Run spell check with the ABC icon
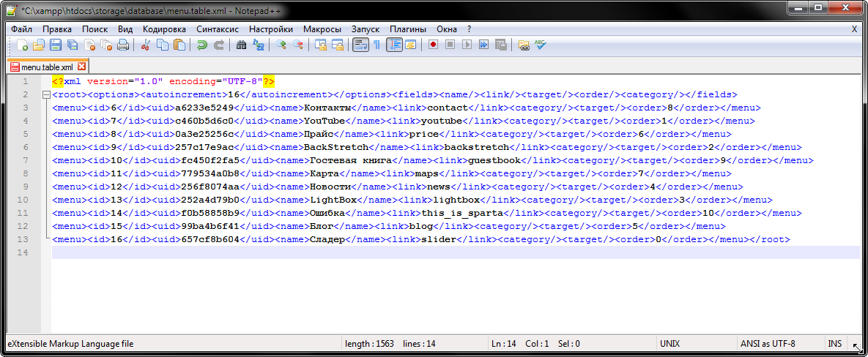Image resolution: width=868 pixels, height=357 pixels. (x=541, y=45)
